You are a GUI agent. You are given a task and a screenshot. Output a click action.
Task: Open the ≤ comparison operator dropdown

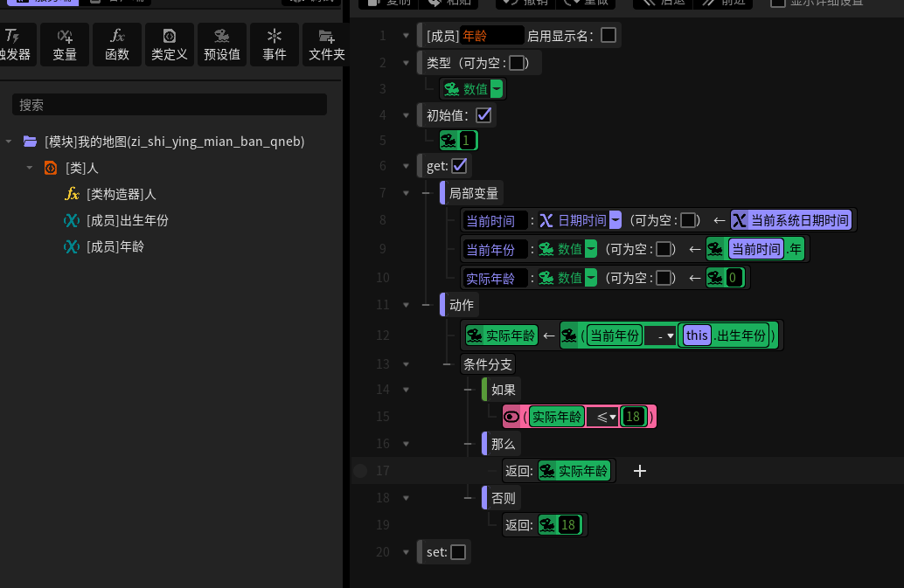[x=603, y=417]
